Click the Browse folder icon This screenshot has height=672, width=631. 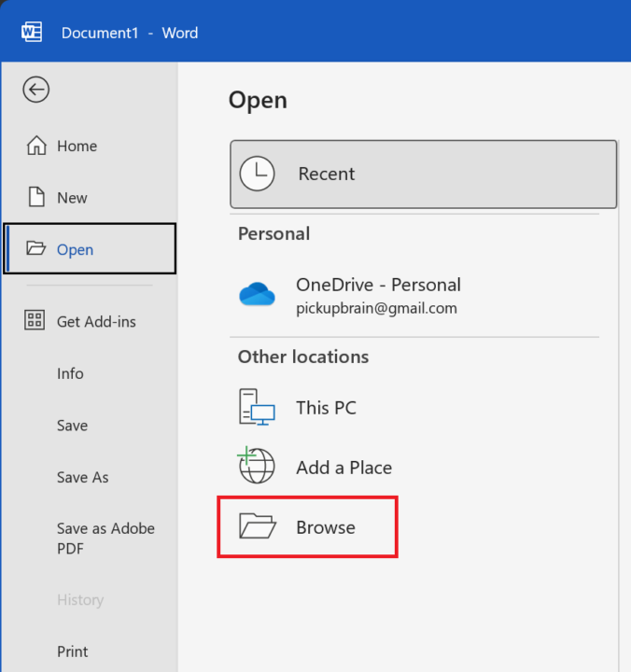(x=258, y=525)
